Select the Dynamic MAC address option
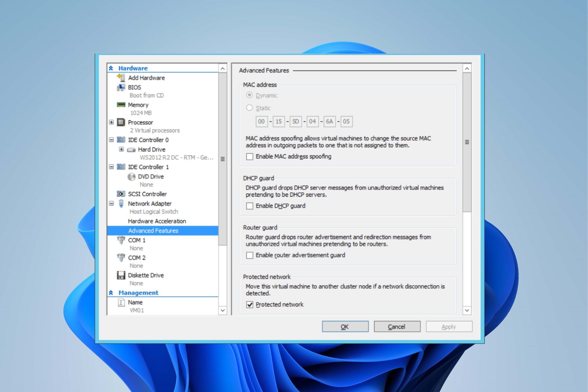The height and width of the screenshot is (392, 588). tap(249, 95)
